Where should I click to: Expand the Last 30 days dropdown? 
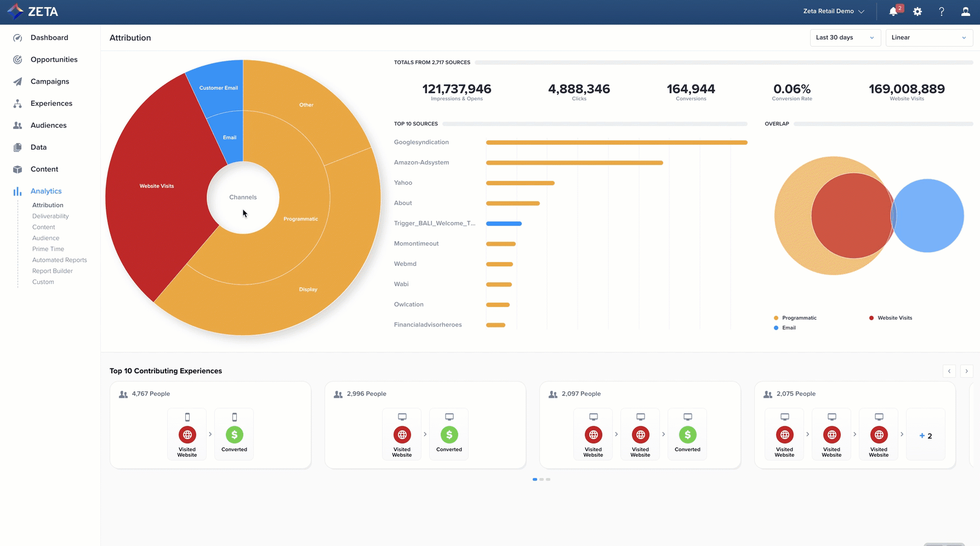pos(845,38)
